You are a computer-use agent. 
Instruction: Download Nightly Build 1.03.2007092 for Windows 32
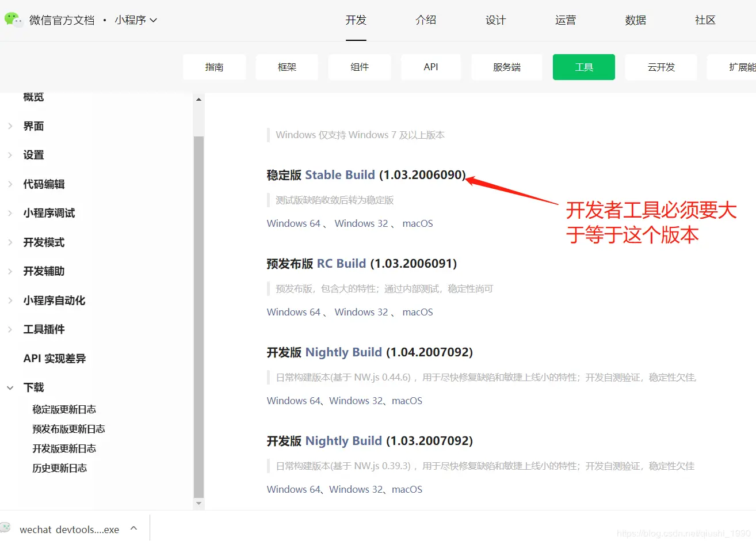(356, 489)
